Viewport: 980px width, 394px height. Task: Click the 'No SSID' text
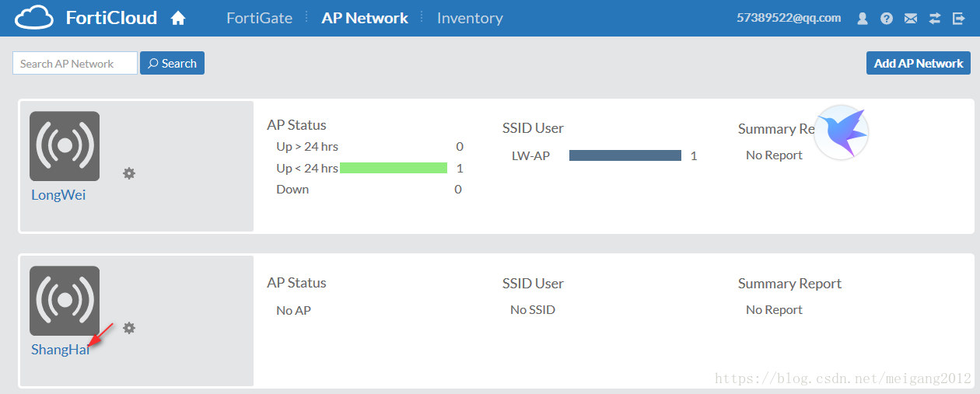[533, 310]
